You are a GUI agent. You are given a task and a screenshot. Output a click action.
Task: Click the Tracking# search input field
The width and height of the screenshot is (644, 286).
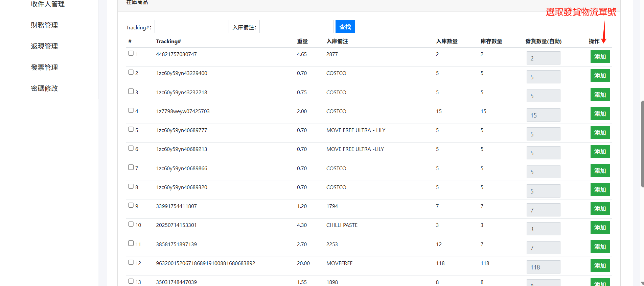coord(191,27)
